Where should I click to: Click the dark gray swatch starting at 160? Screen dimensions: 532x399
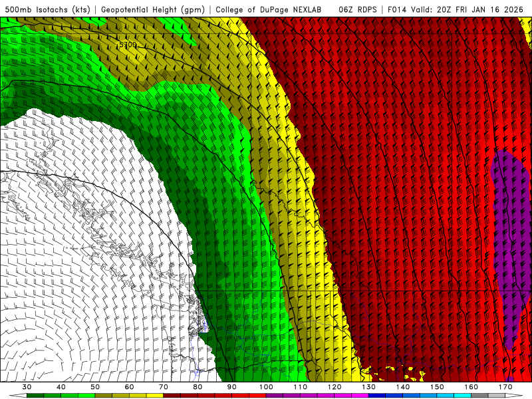point(479,396)
